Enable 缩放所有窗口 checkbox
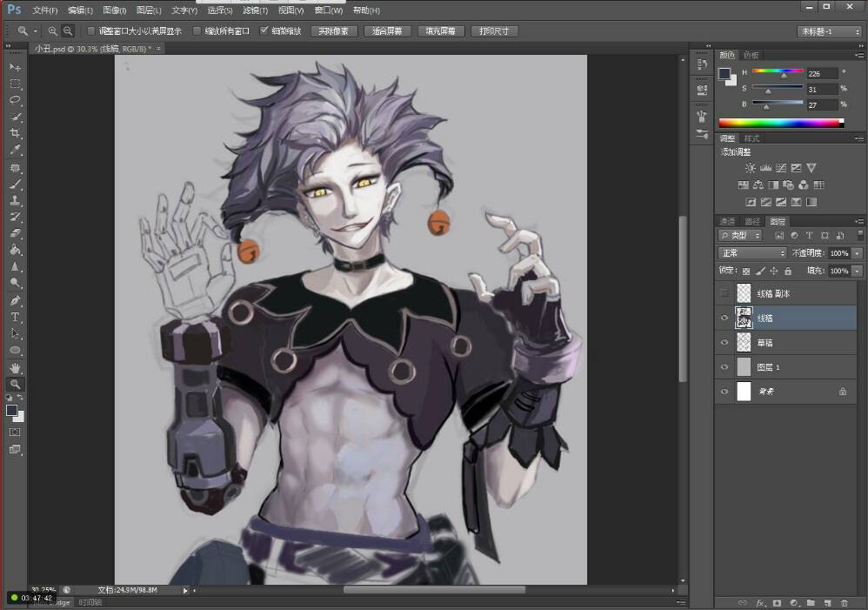 pos(197,31)
